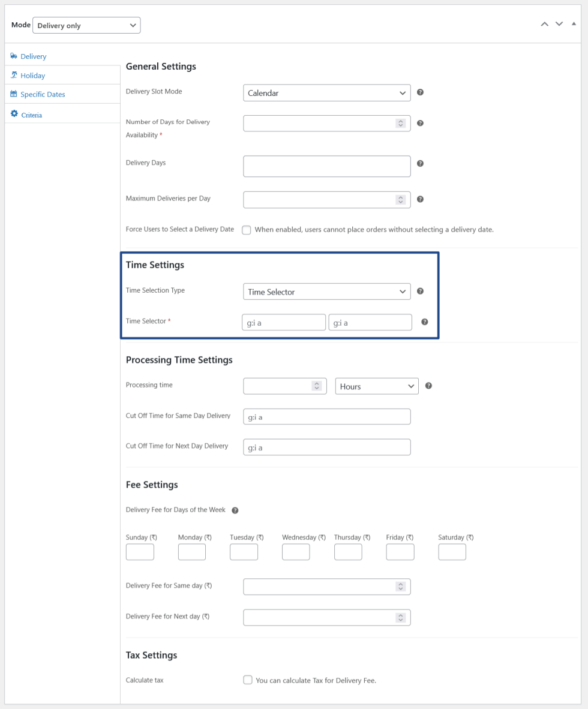Image resolution: width=588 pixels, height=709 pixels.
Task: Go to the Criteria tab
Action: [x=31, y=115]
